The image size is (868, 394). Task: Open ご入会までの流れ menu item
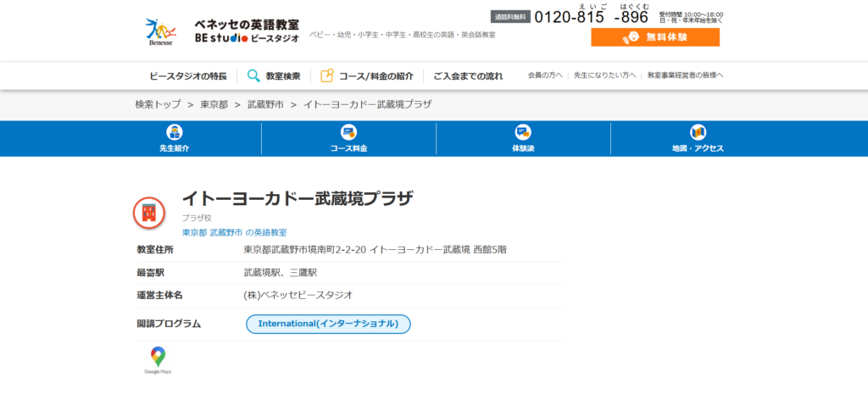point(468,76)
